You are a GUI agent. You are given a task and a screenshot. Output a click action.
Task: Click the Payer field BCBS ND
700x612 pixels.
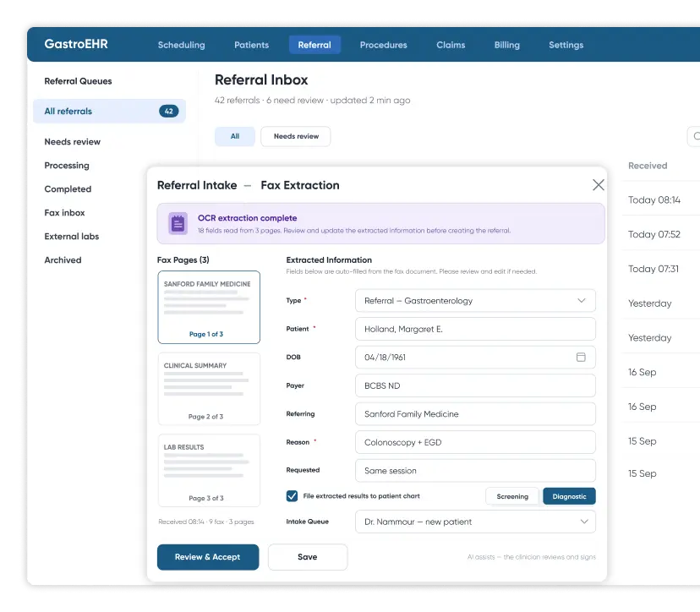(475, 385)
